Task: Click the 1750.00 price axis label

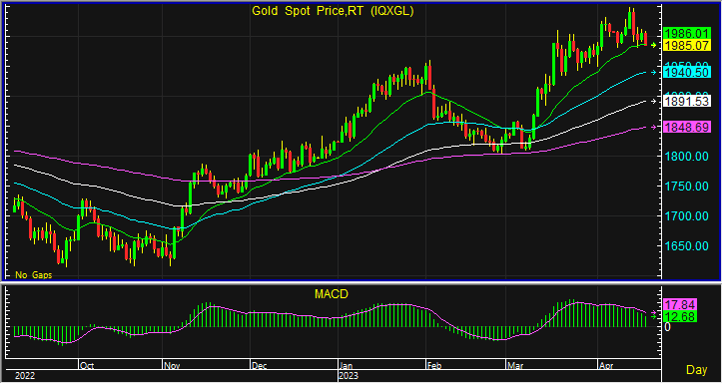Action: point(686,186)
